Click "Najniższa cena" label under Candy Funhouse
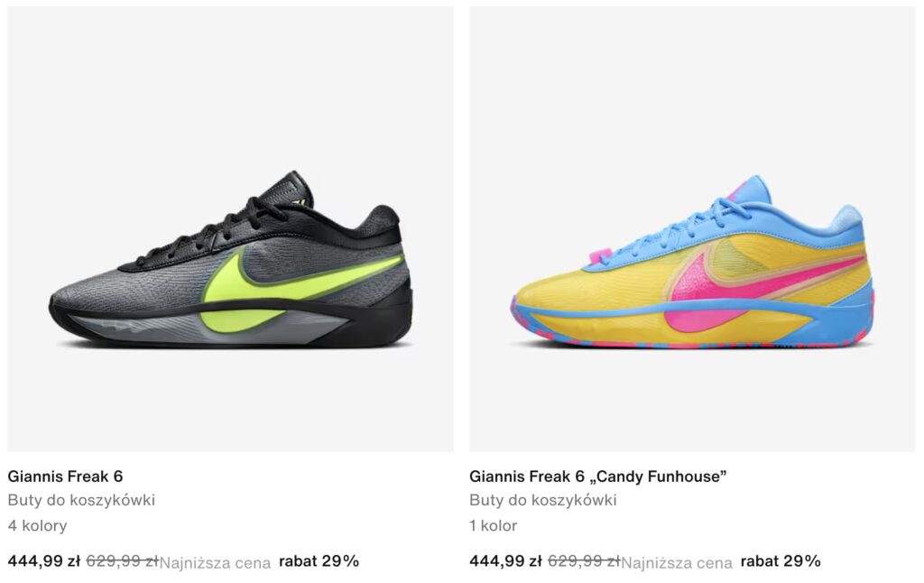The height and width of the screenshot is (583, 924). 677,563
